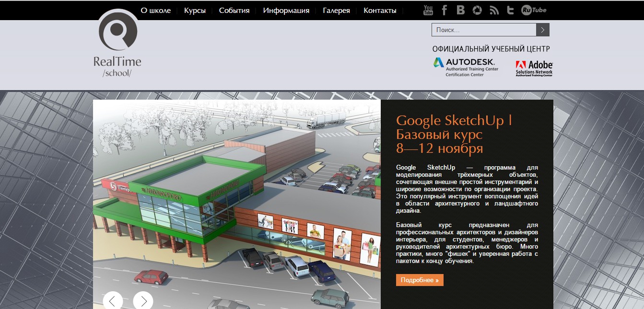
Task: Click the Autodesk Authorized Training Center logo
Action: pos(466,67)
